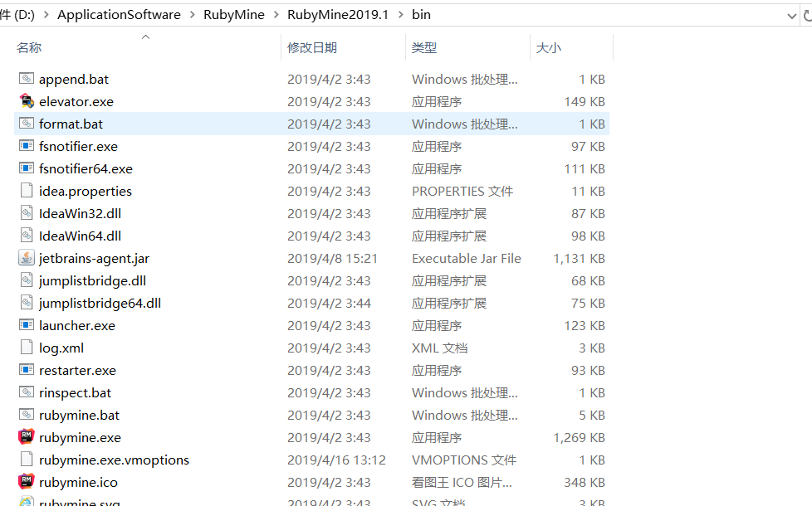Click the fsnotifier.exe file icon

[27, 146]
